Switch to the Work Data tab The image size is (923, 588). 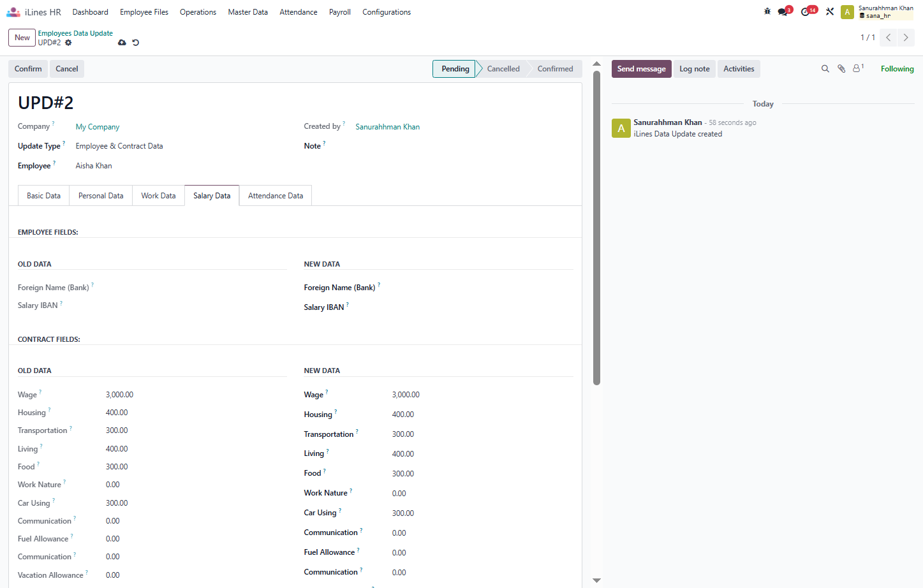click(x=158, y=196)
